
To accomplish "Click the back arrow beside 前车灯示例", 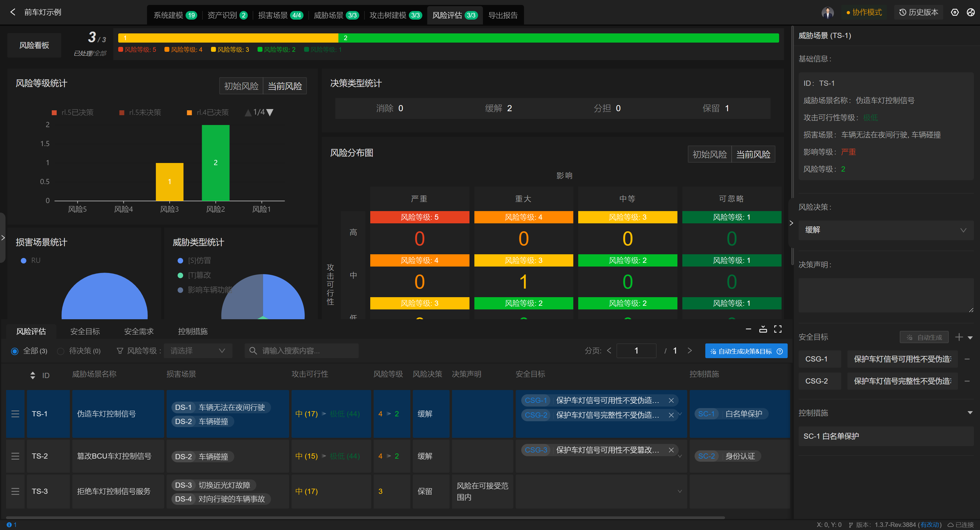I will click(13, 12).
